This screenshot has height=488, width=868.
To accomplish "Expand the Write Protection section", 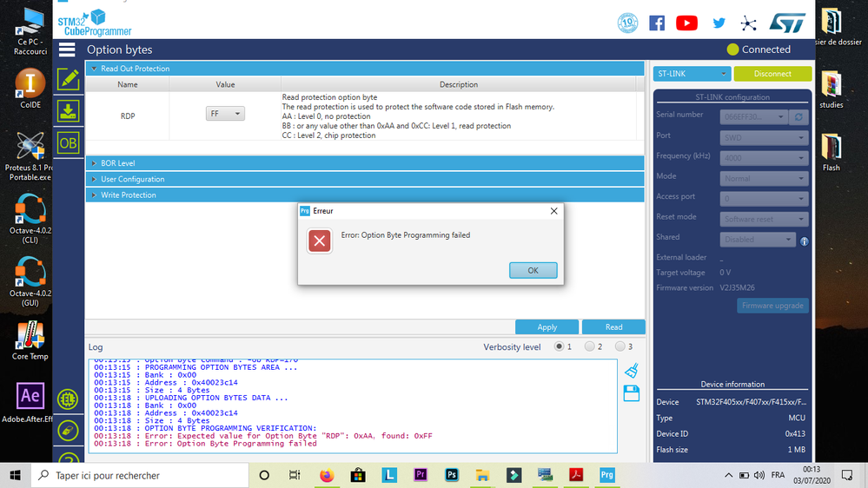I will [x=365, y=195].
